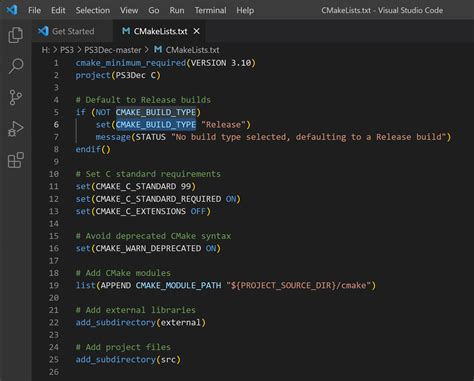Screen dimensions: 474x381
Task: Click add_subdirectory(external) on line 22
Action: [141, 323]
